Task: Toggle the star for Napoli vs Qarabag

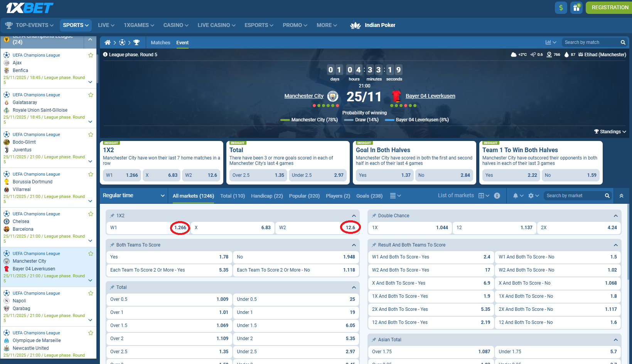Action: pyautogui.click(x=91, y=293)
